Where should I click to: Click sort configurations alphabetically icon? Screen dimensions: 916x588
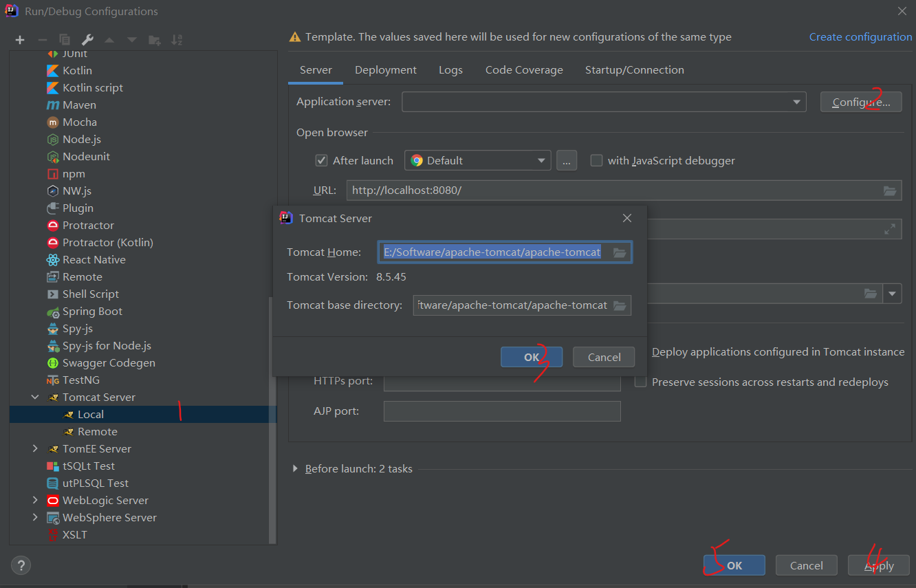click(177, 40)
